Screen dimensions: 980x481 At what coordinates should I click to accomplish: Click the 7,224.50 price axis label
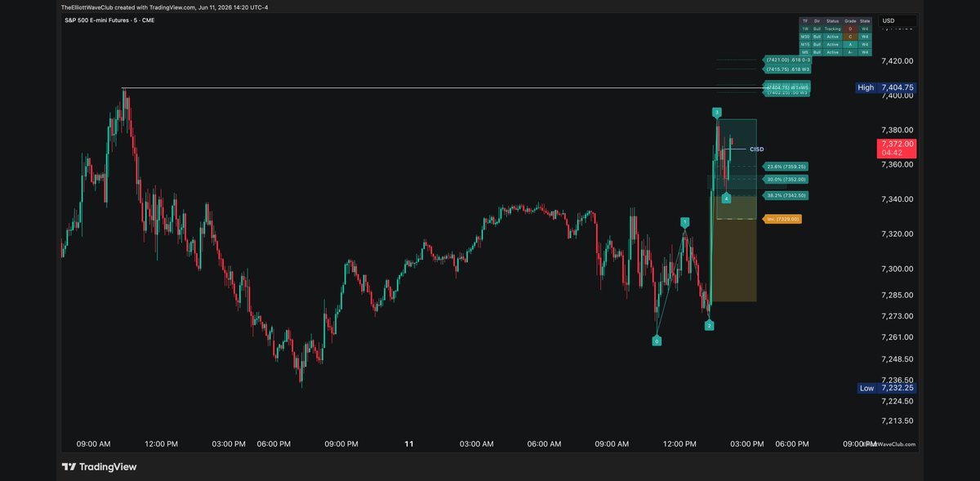point(897,401)
